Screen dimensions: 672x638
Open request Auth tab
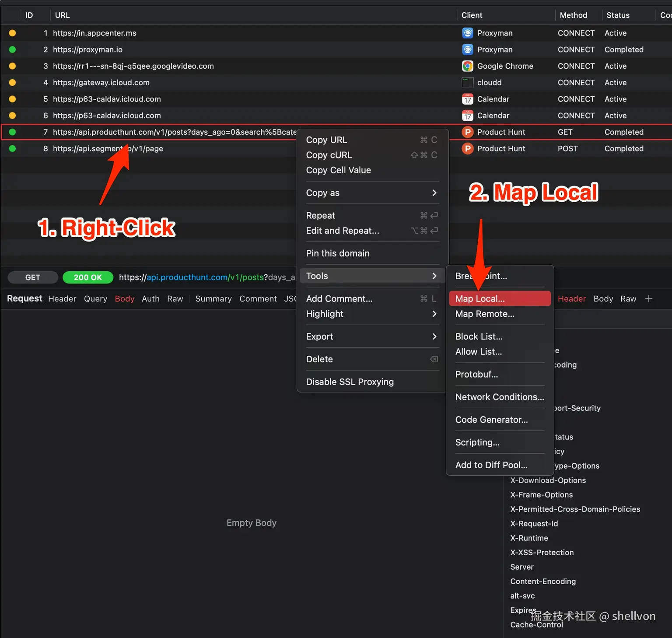[150, 299]
